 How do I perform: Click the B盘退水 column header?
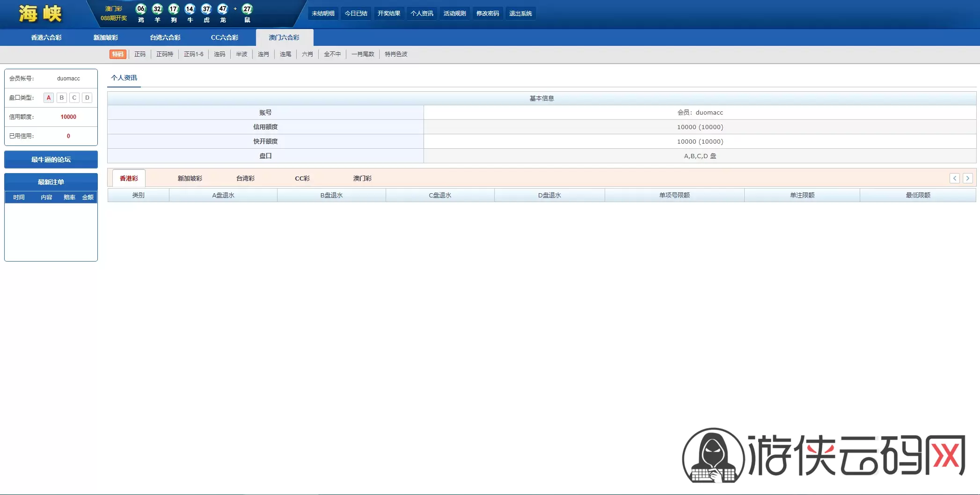[332, 195]
